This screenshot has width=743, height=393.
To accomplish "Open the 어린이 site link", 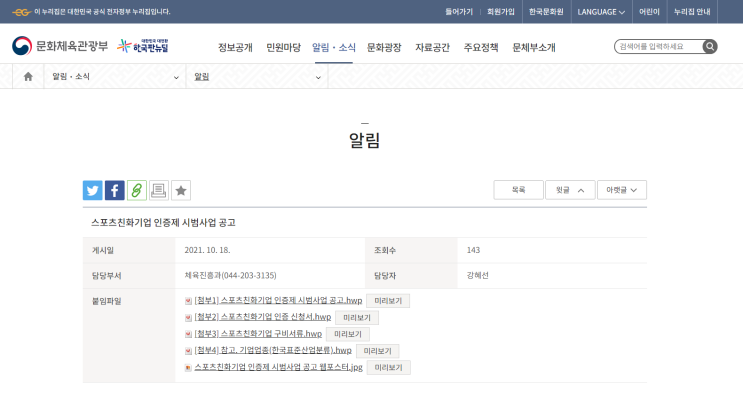I will point(649,12).
